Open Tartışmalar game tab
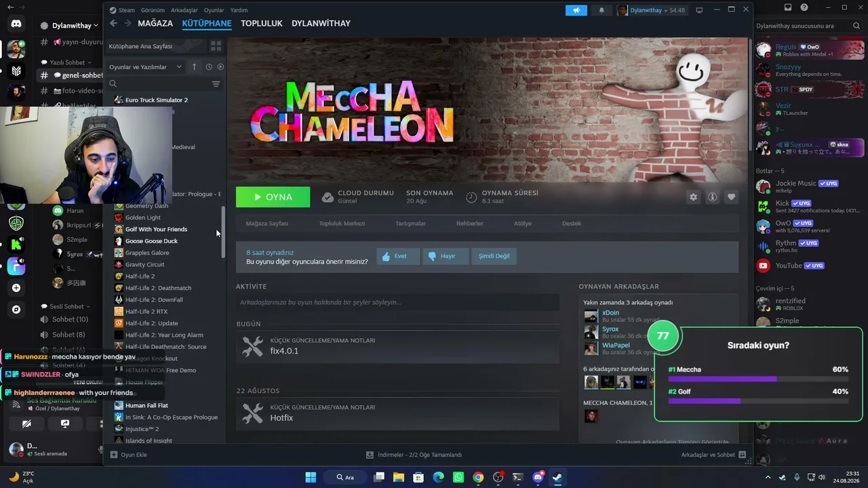 pyautogui.click(x=411, y=224)
